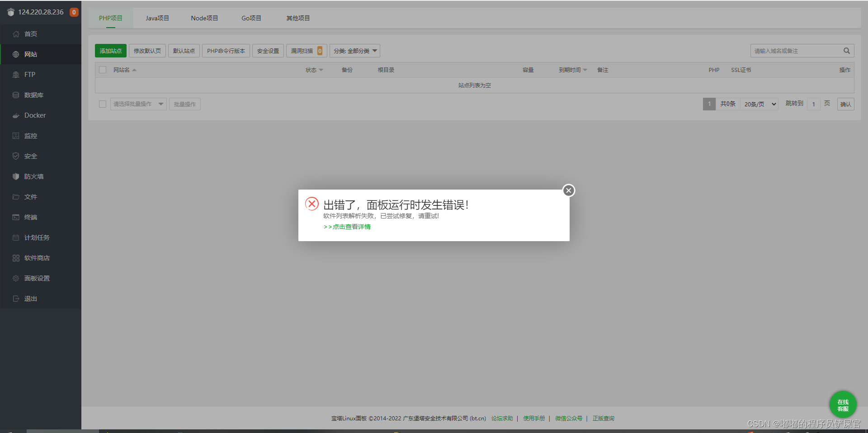Open the 安全 shield icon
Image resolution: width=868 pixels, height=433 pixels.
point(16,156)
